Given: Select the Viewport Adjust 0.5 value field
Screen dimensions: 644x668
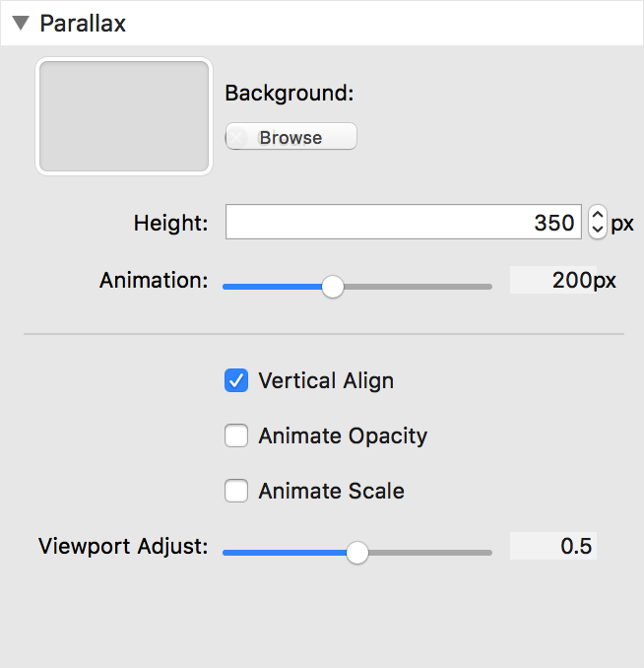Looking at the screenshot, I should click(553, 546).
